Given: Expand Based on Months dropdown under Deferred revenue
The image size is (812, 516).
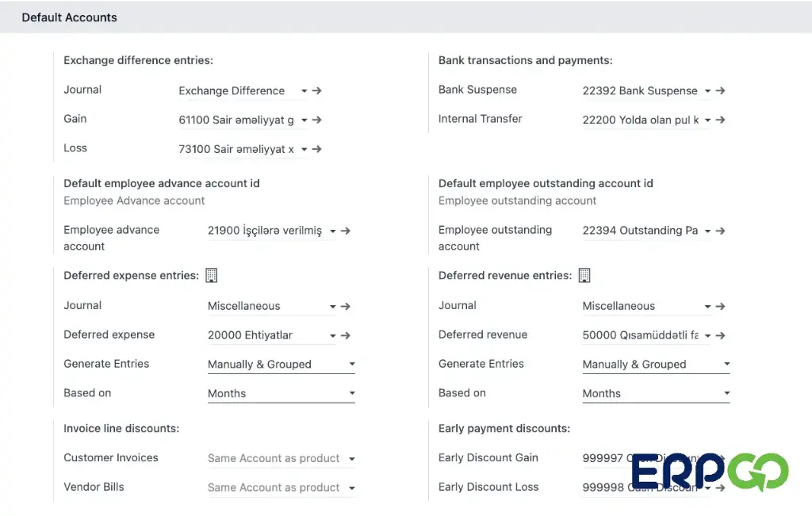Looking at the screenshot, I should [x=656, y=393].
